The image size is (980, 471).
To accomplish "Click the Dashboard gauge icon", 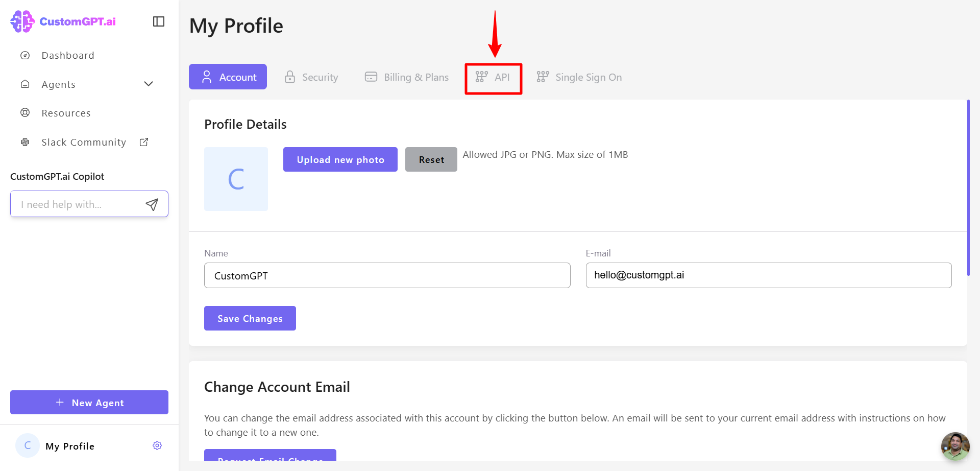I will (x=25, y=55).
